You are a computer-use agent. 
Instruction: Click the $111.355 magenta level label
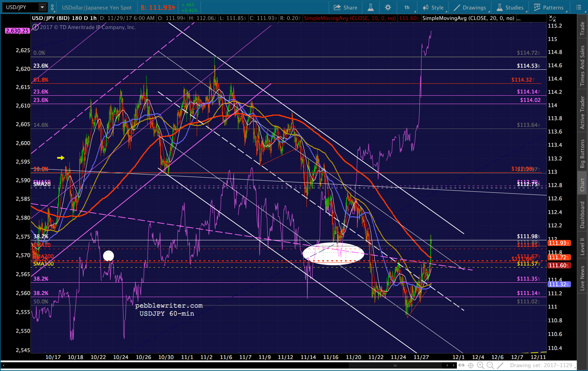tap(528, 279)
